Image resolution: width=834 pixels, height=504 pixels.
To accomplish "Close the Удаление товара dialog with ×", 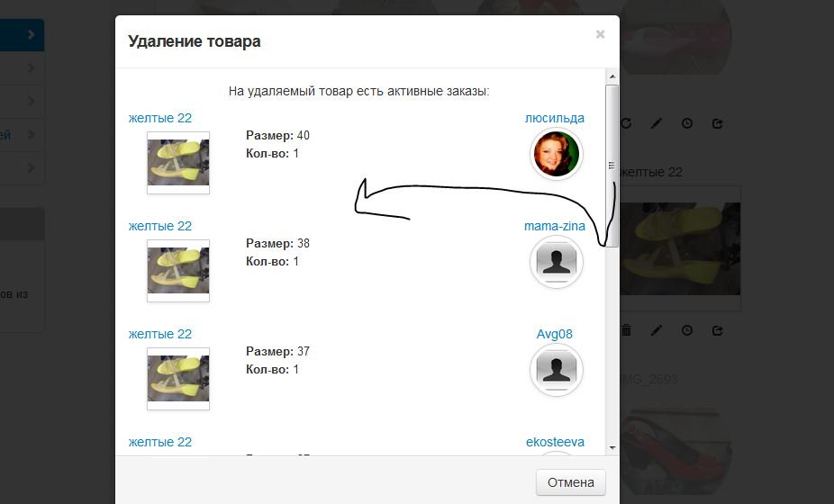I will 600,34.
